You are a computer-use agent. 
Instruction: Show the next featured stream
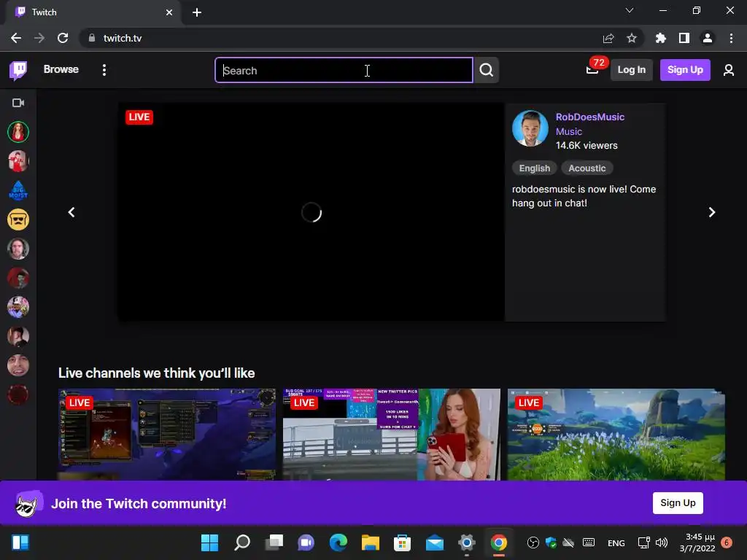click(711, 212)
